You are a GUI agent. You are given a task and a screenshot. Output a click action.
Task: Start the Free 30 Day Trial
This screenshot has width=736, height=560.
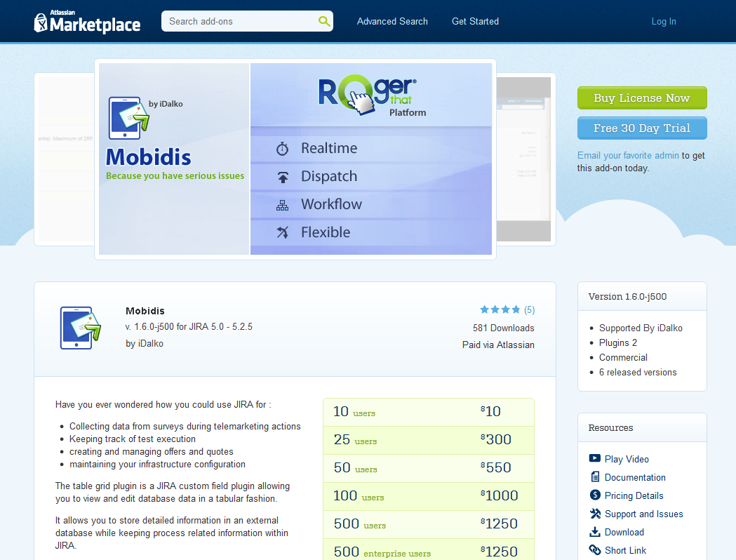(641, 128)
